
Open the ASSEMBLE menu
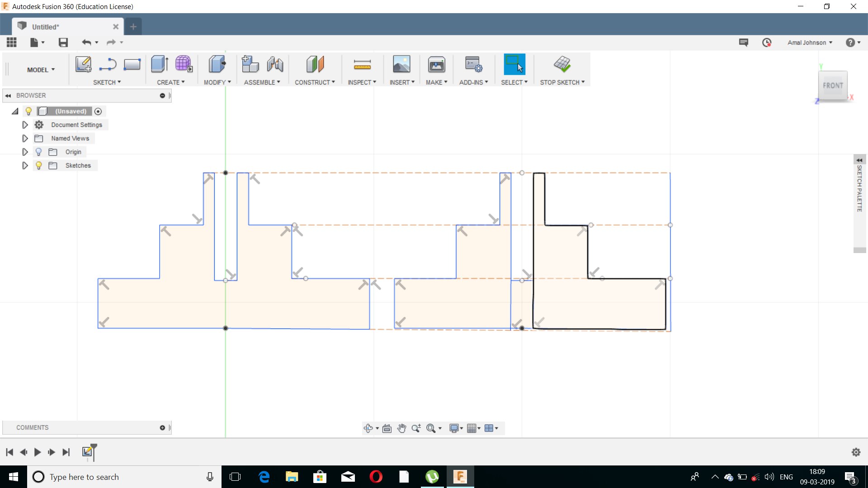(x=262, y=82)
